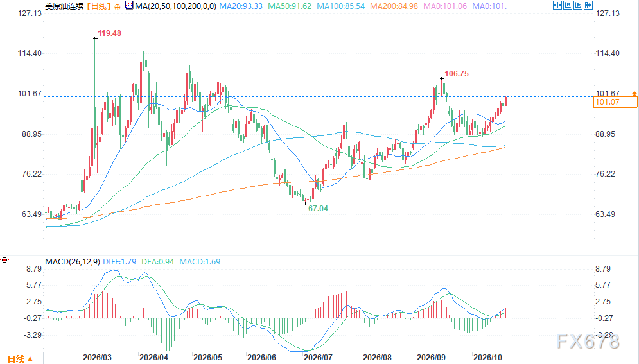Open the MA indicator chart icon
The image size is (639, 364).
coord(129,6)
